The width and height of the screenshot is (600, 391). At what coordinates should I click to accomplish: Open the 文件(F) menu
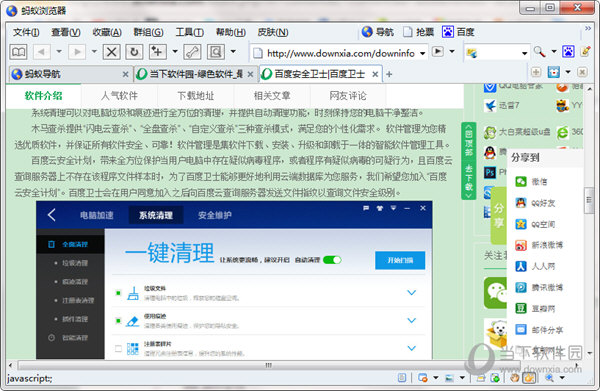pos(26,32)
